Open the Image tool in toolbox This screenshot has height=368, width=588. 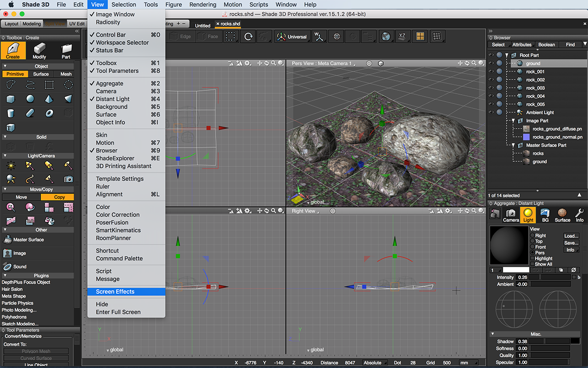(15, 253)
